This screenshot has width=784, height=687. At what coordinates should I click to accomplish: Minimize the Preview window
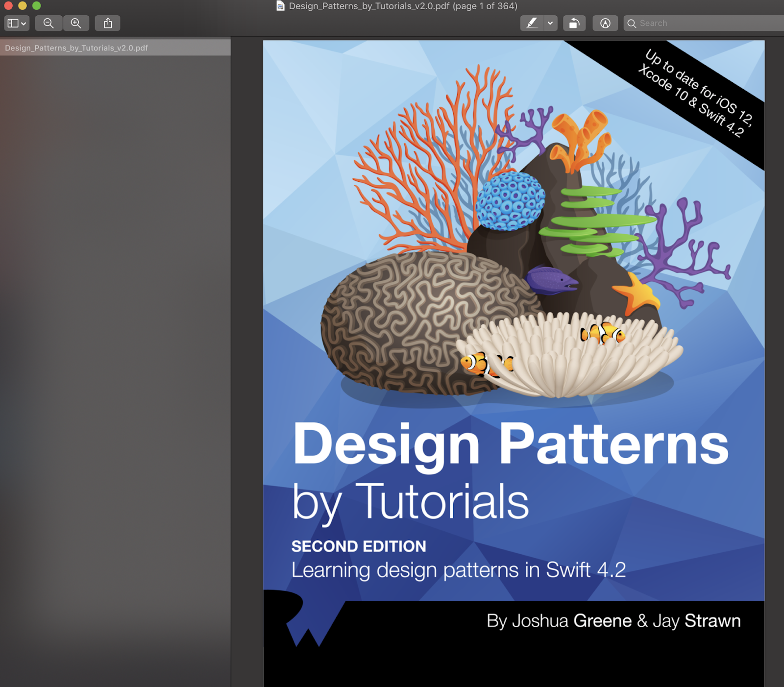point(23,6)
